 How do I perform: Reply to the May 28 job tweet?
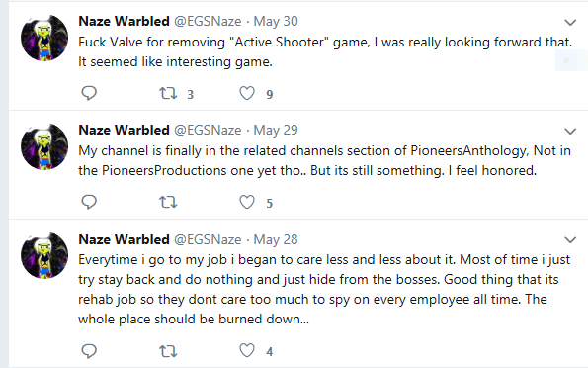point(89,351)
